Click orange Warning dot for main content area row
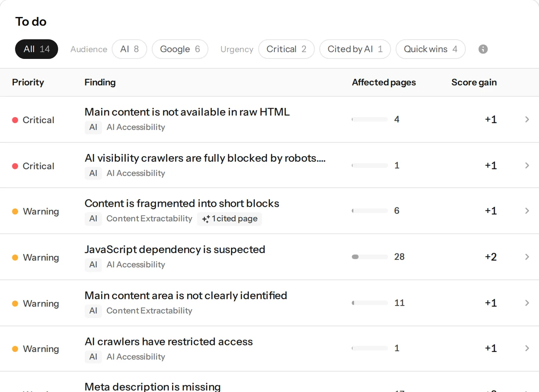 click(x=15, y=303)
